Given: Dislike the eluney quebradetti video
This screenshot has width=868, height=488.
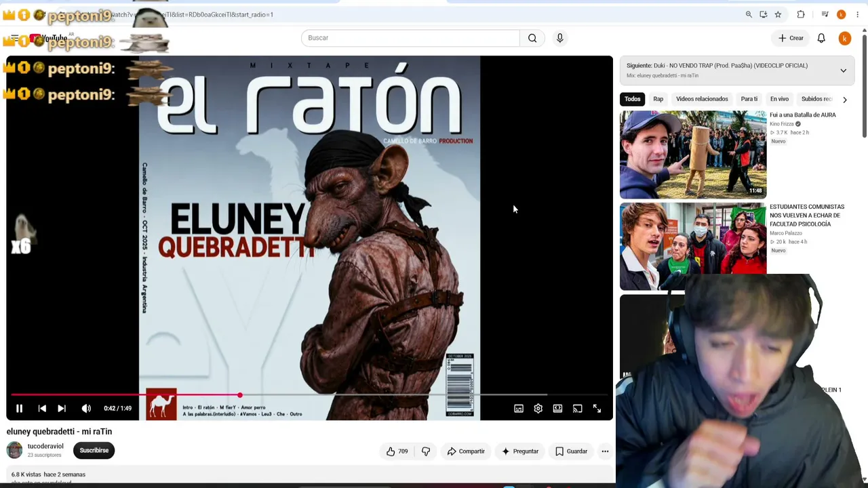Looking at the screenshot, I should (426, 451).
